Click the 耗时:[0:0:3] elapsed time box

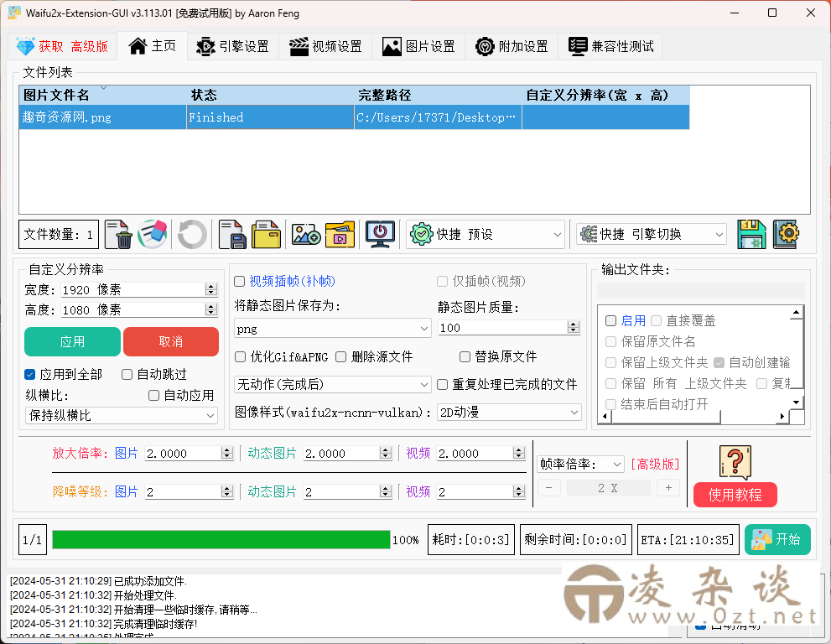[x=470, y=539]
